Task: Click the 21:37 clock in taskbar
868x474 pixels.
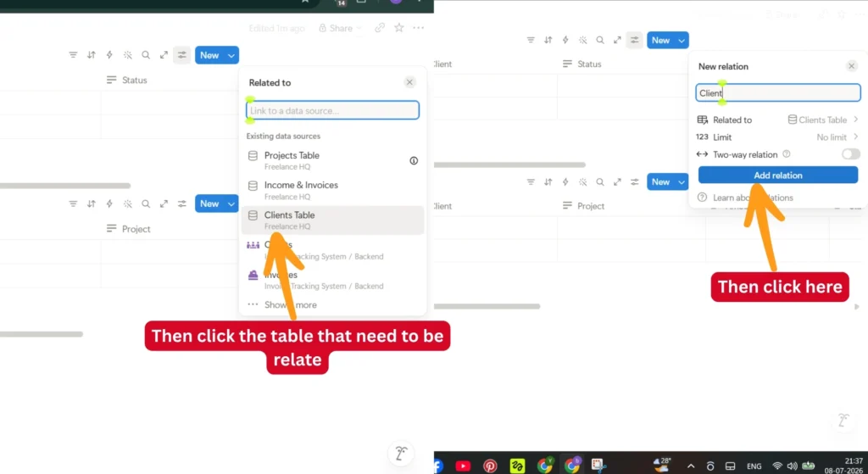Action: coord(854,460)
